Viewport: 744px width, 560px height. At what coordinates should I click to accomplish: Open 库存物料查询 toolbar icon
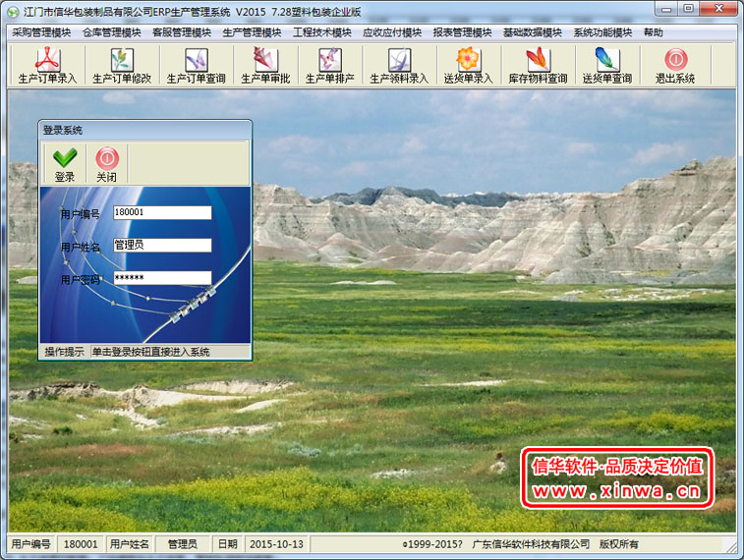click(538, 66)
